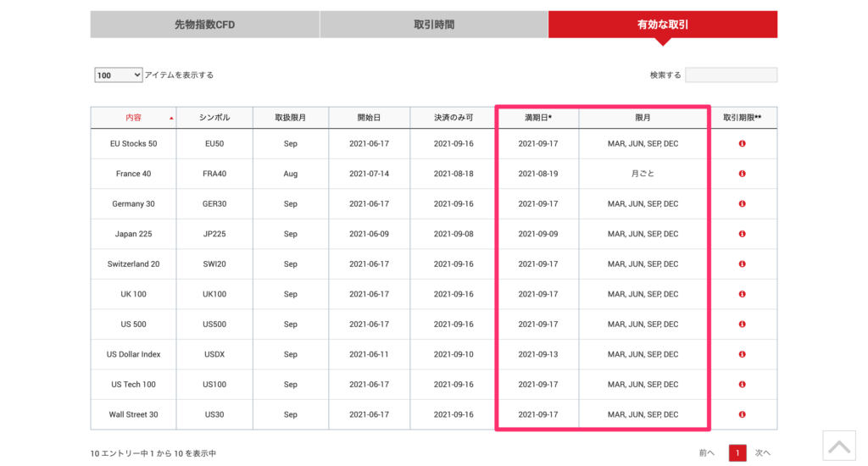Click info icon in US 500 row
The image size is (868, 466).
coord(742,325)
